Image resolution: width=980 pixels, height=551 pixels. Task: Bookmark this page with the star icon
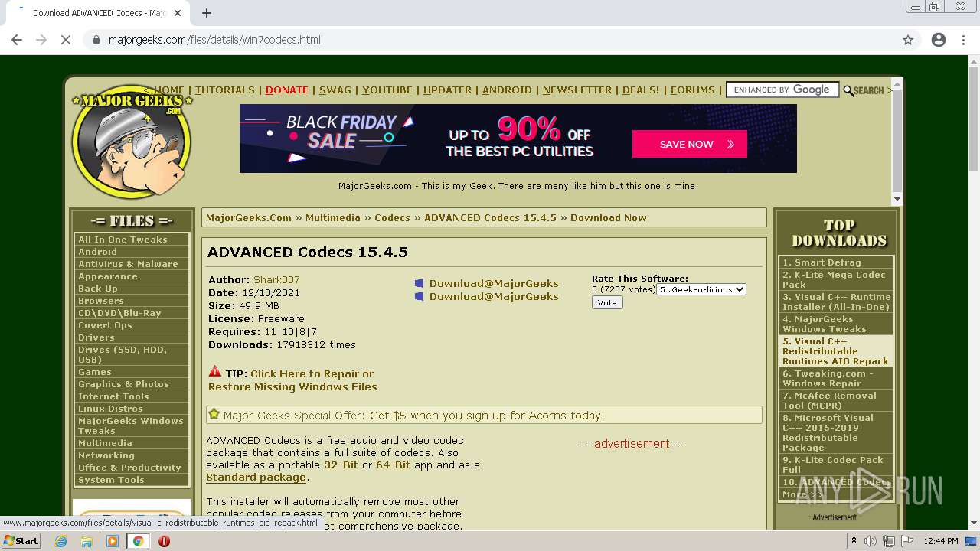tap(908, 40)
